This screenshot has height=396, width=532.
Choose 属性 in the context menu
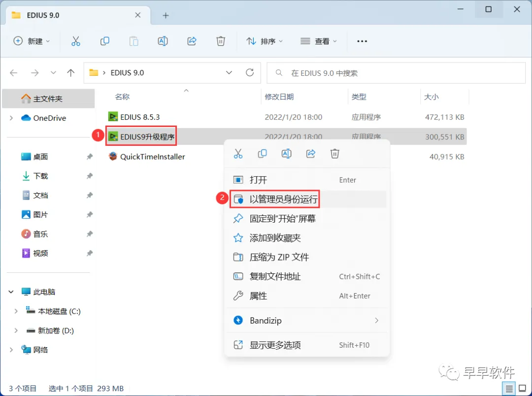coord(307,296)
